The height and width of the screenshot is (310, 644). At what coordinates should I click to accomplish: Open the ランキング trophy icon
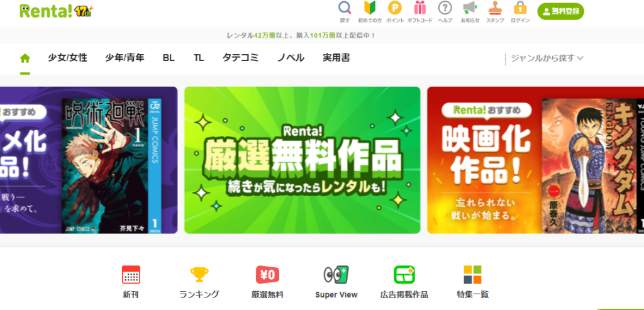coord(199,274)
